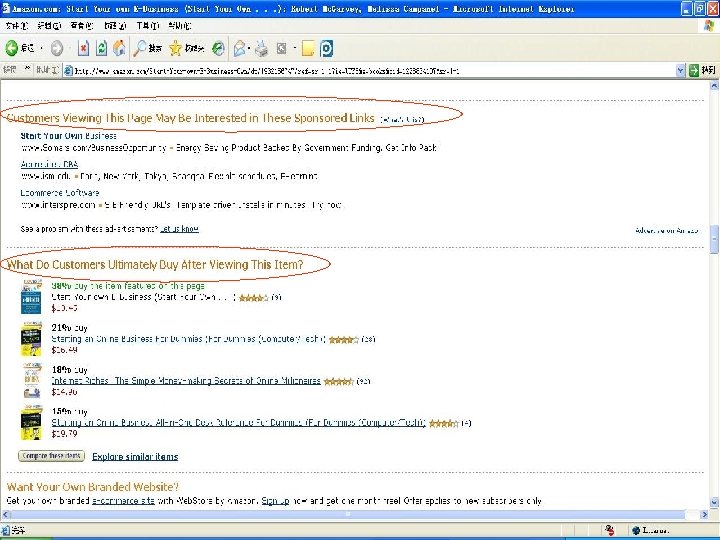Expand the Forward button history dropdown arrow
The height and width of the screenshot is (540, 720).
point(69,48)
